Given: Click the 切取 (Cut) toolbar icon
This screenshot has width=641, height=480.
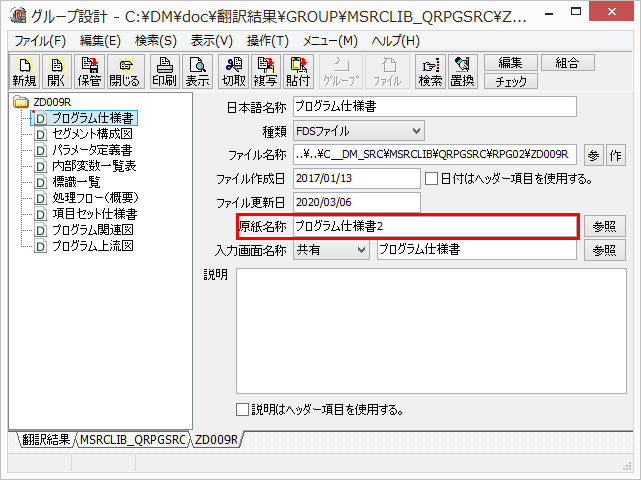Looking at the screenshot, I should 233,72.
